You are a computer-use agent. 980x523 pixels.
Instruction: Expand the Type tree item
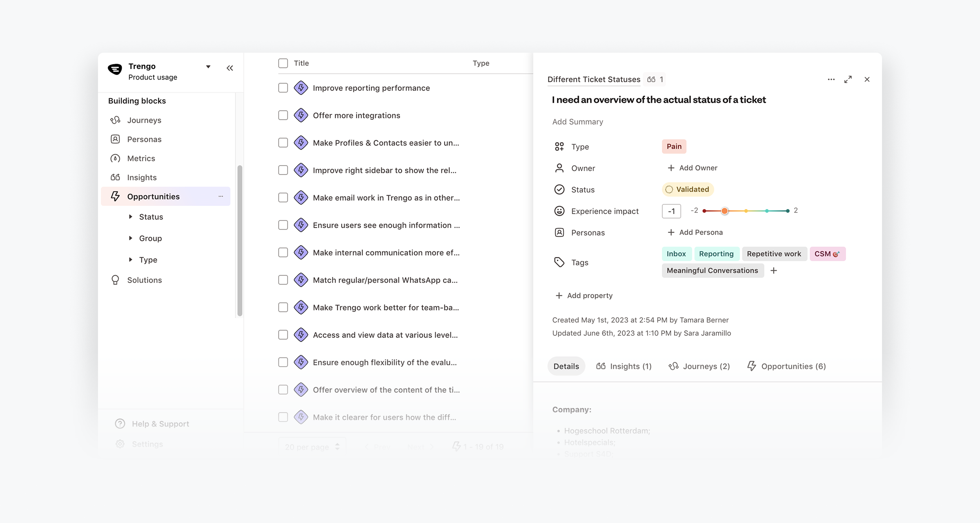click(x=130, y=259)
